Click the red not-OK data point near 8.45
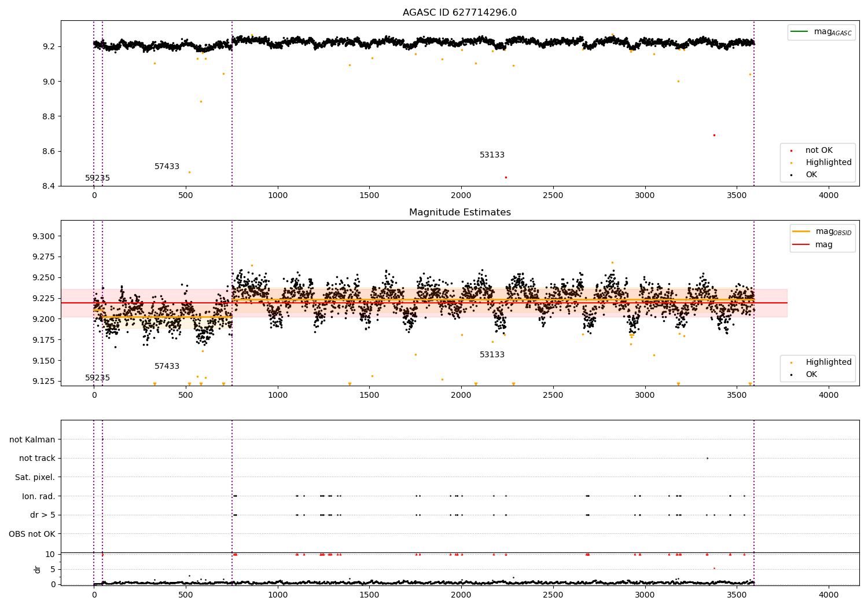 506,177
